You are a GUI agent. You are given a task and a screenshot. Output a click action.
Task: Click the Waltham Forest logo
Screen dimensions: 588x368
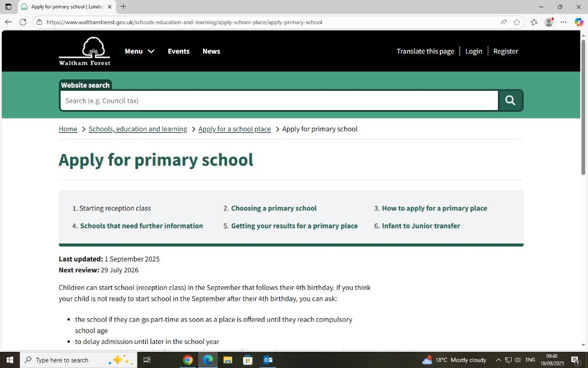pyautogui.click(x=84, y=51)
